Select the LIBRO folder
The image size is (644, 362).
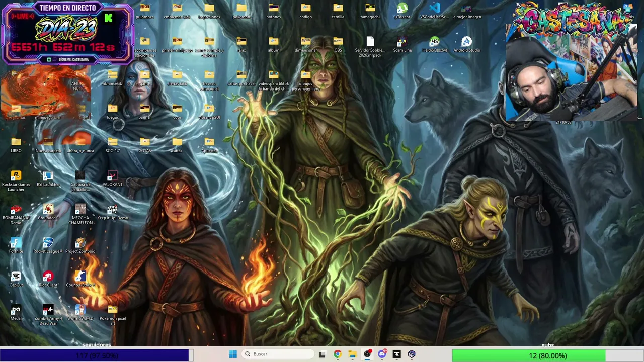pyautogui.click(x=16, y=145)
